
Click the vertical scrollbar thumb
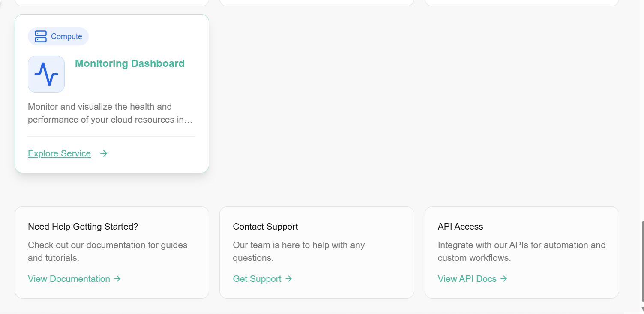coord(642,261)
